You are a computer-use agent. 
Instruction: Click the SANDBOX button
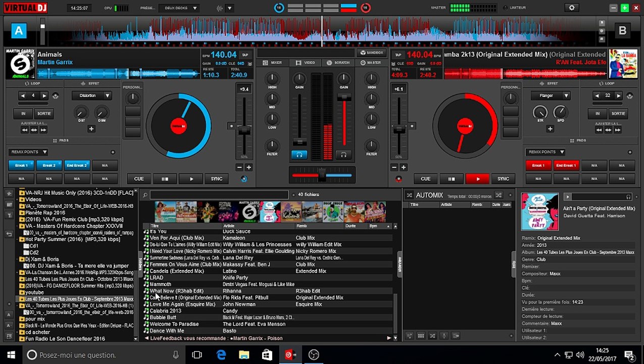[372, 53]
